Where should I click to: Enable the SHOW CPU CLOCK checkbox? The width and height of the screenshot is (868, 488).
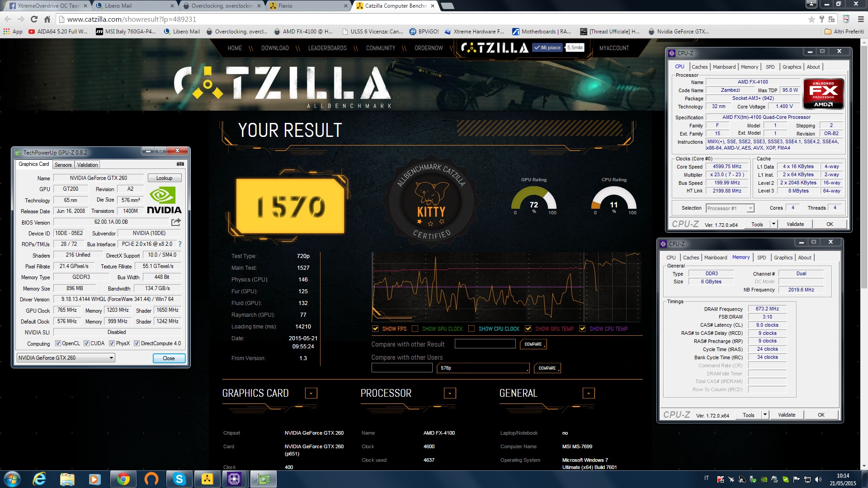click(472, 328)
